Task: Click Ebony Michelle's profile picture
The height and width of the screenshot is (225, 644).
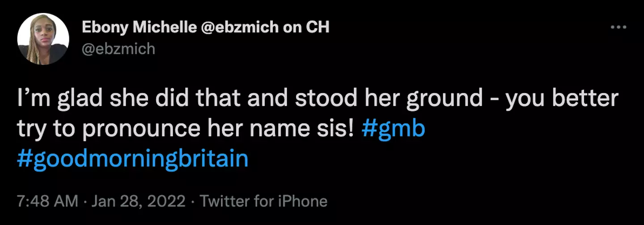Action: tap(43, 39)
